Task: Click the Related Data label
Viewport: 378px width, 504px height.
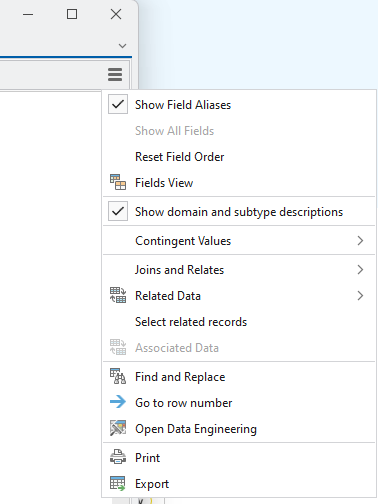Action: click(168, 296)
